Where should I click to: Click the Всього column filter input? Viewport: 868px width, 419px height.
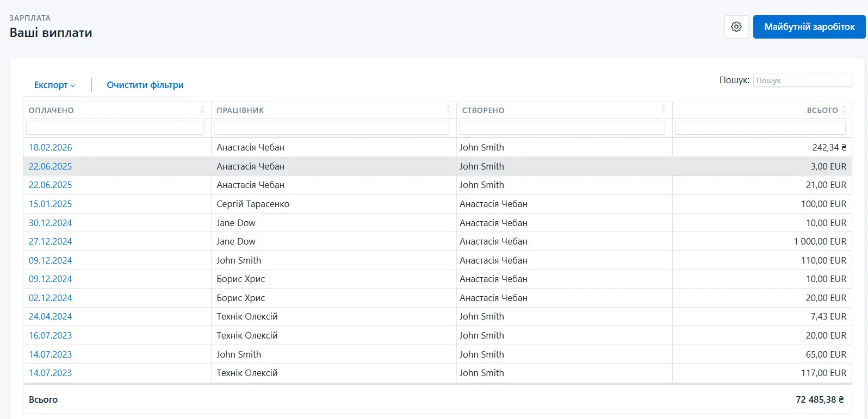[x=760, y=128]
